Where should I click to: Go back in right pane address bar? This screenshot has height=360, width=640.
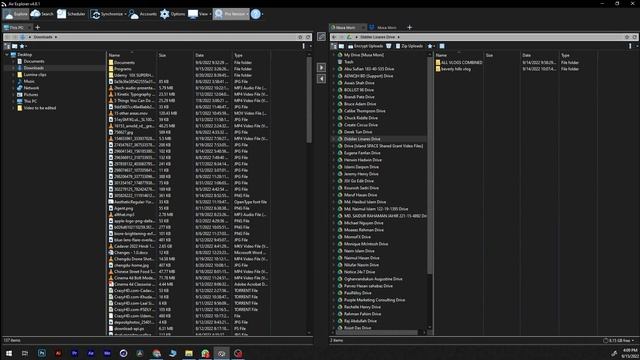click(x=334, y=37)
